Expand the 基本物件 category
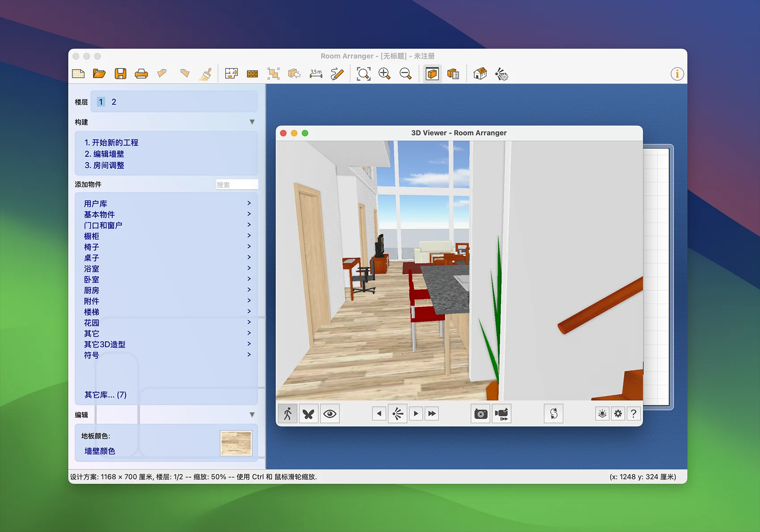760x532 pixels. click(167, 214)
